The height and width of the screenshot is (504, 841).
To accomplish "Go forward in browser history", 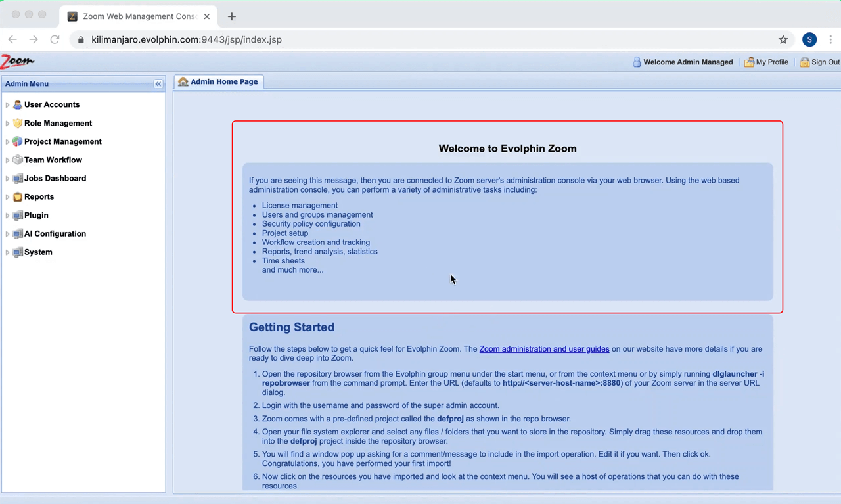I will pos(34,39).
